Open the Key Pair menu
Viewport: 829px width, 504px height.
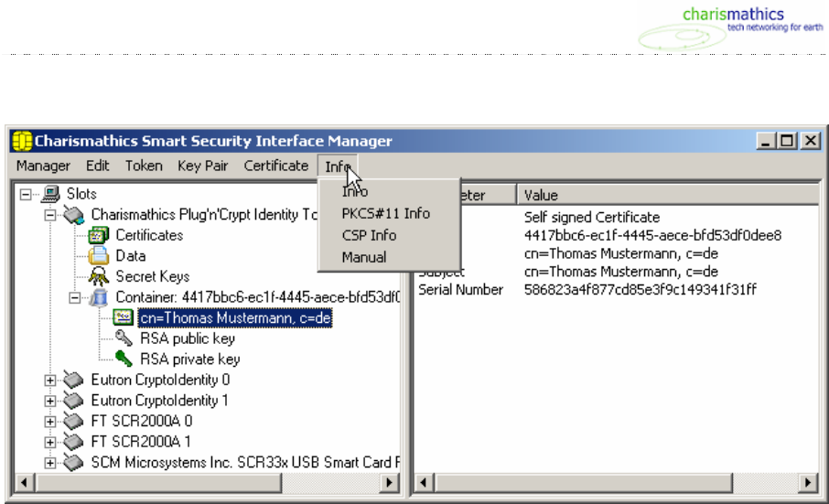click(202, 166)
